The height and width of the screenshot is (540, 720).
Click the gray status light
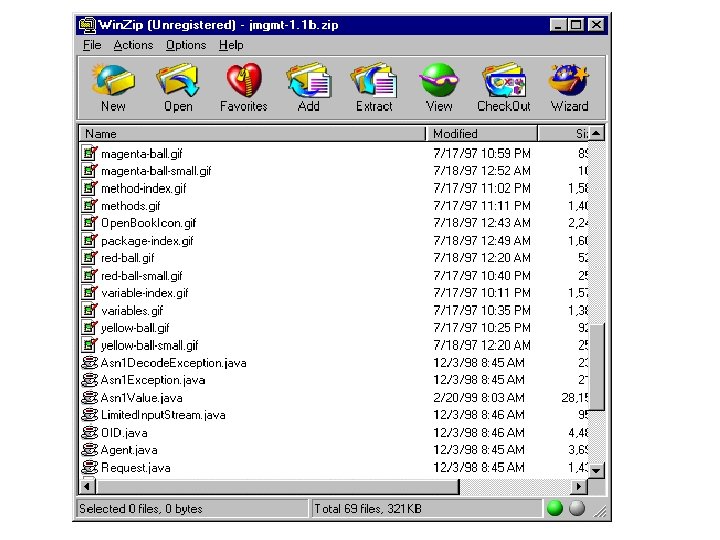(577, 508)
